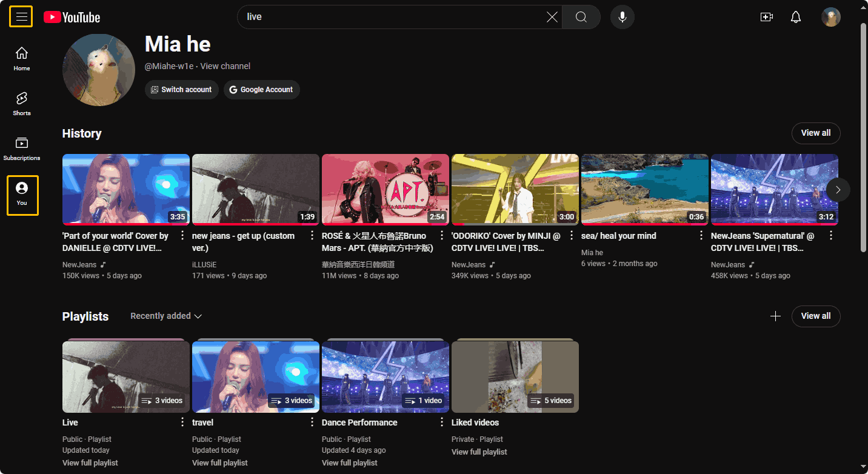
Task: Play 'ODORIKO' Cover by MINJI thumbnail
Action: (515, 190)
